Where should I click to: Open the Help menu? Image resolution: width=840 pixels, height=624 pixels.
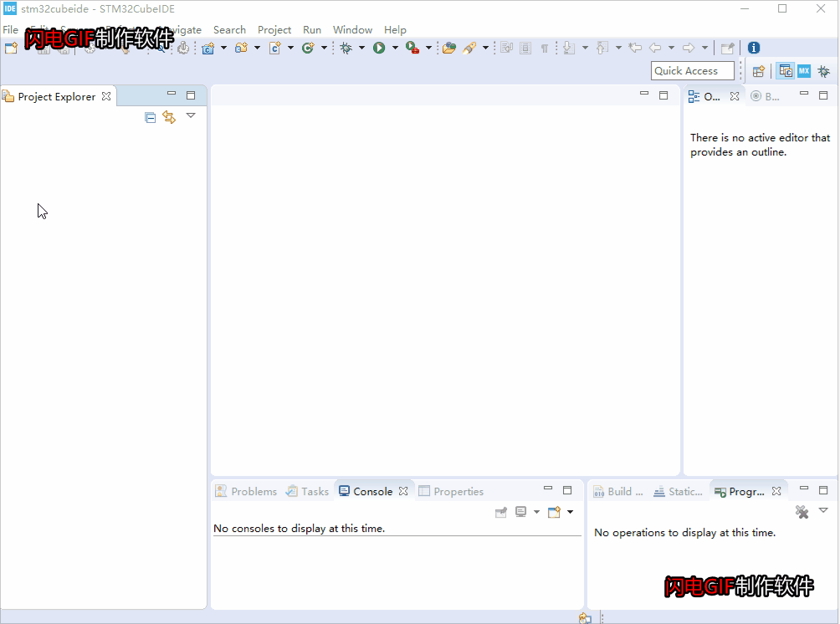pyautogui.click(x=395, y=30)
